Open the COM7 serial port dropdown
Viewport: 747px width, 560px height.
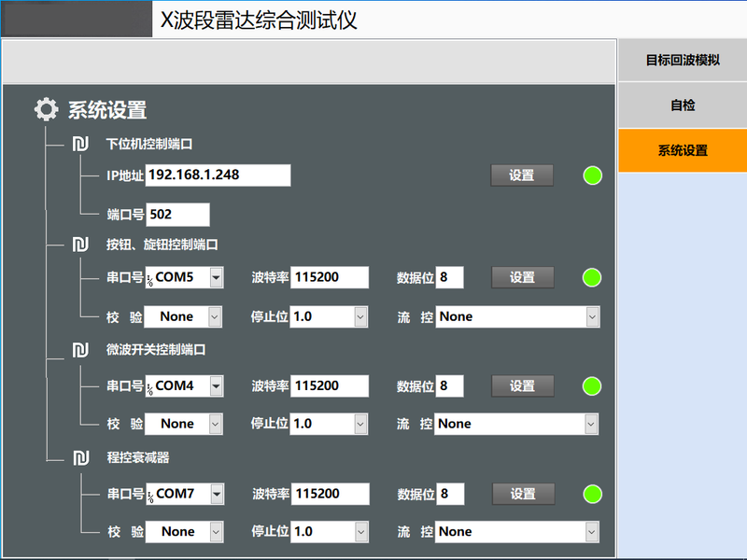(x=217, y=494)
